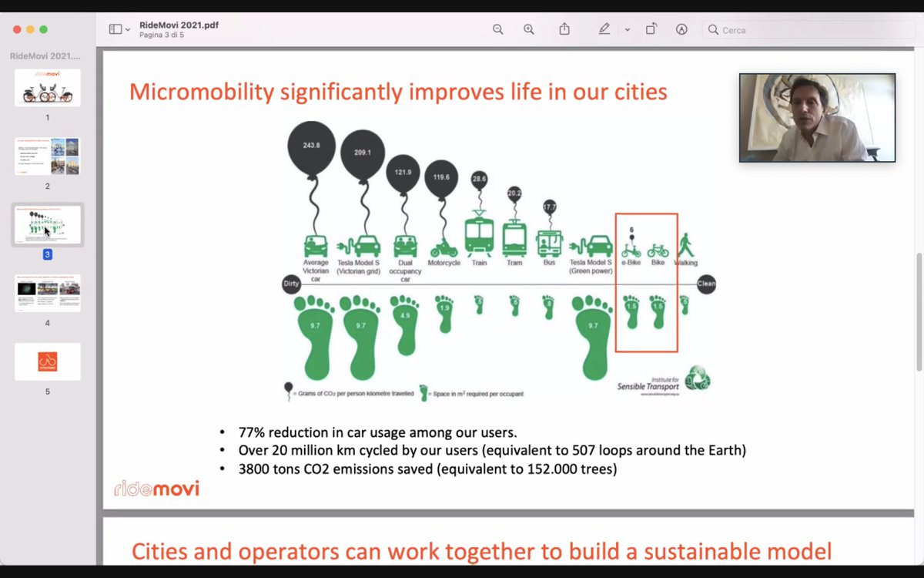
Task: Click the 'Clean' label on the axis
Action: click(706, 284)
